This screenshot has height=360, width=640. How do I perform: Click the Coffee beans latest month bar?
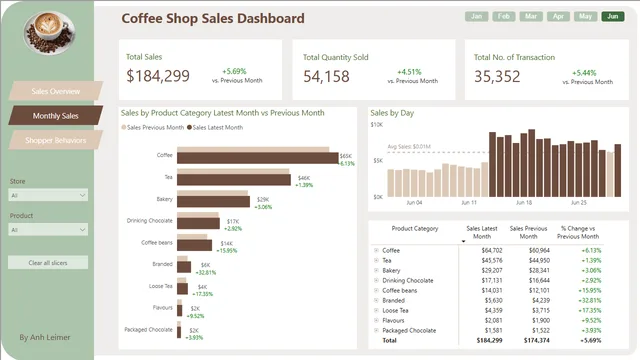(x=194, y=245)
